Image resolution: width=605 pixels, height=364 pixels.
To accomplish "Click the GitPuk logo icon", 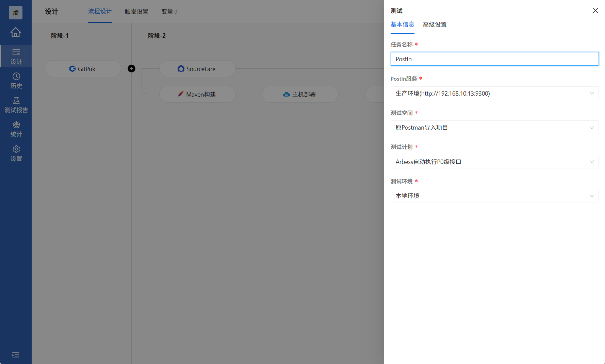I will pyautogui.click(x=72, y=69).
